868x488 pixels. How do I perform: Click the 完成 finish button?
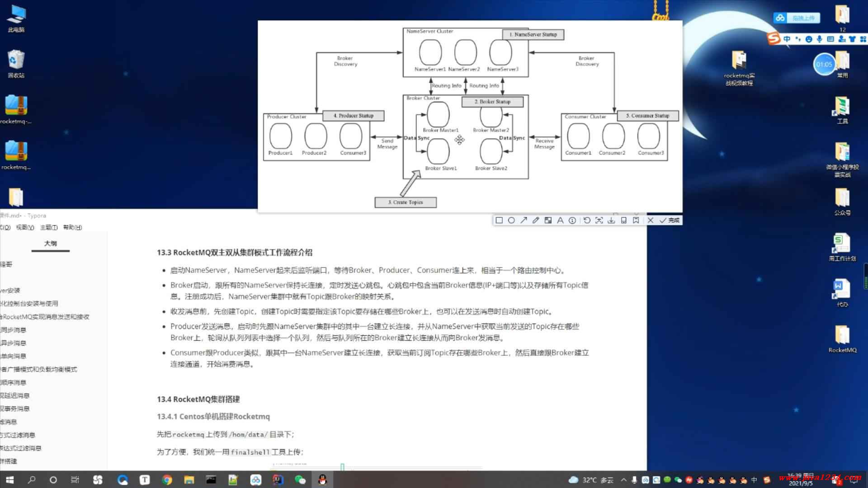(x=670, y=221)
